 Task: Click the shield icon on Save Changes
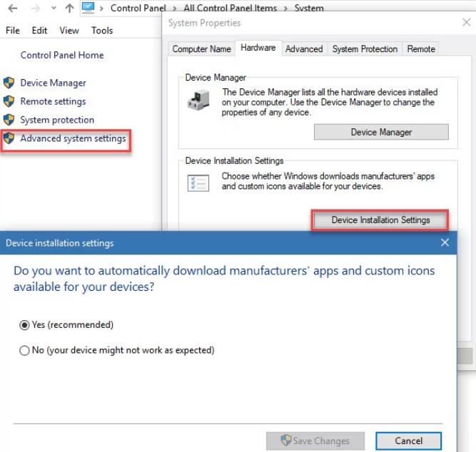286,440
